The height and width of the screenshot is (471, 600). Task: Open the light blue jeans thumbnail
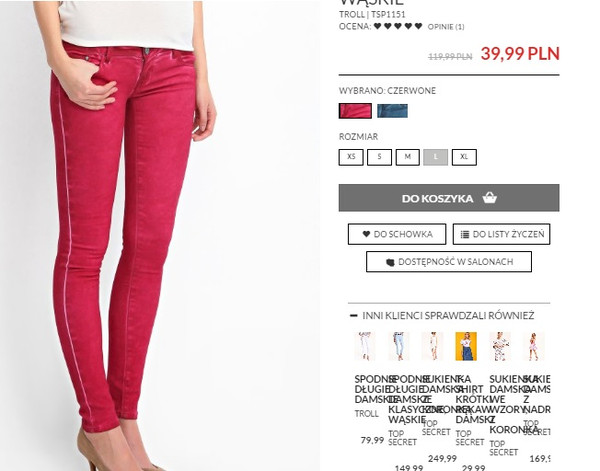[399, 346]
